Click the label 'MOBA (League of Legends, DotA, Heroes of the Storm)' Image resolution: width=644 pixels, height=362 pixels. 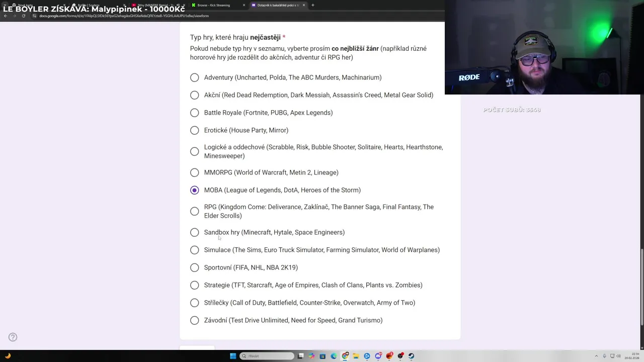[x=282, y=190]
